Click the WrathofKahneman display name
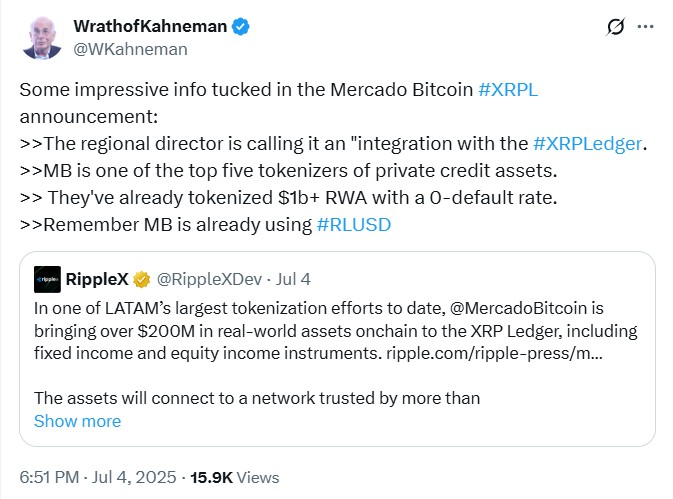Screen dimensions: 673x499 [150, 26]
